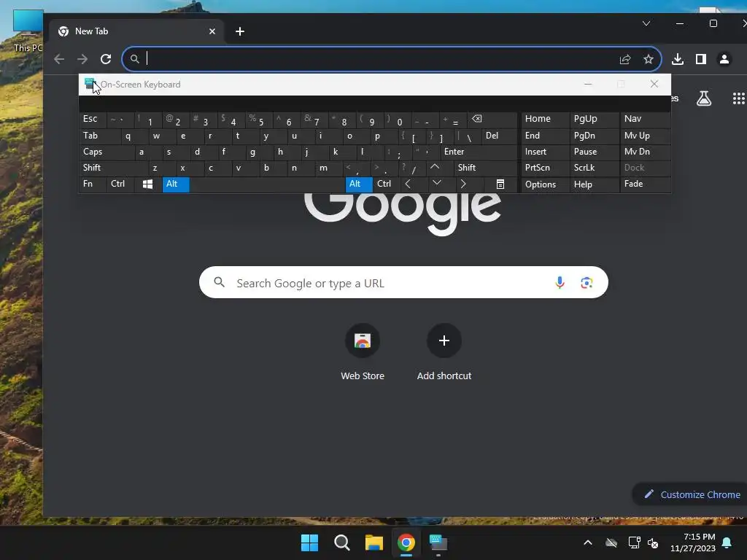Image resolution: width=747 pixels, height=560 pixels.
Task: Open a new tab with plus button
Action: pyautogui.click(x=240, y=31)
